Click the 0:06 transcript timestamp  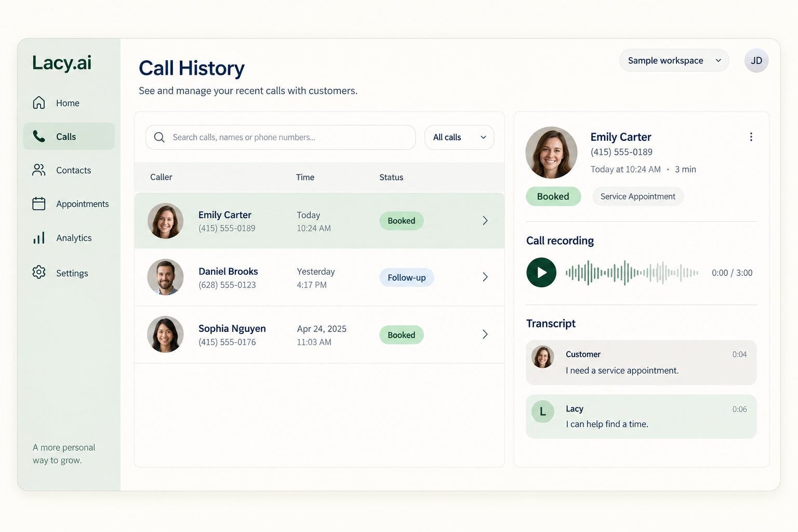tap(739, 409)
